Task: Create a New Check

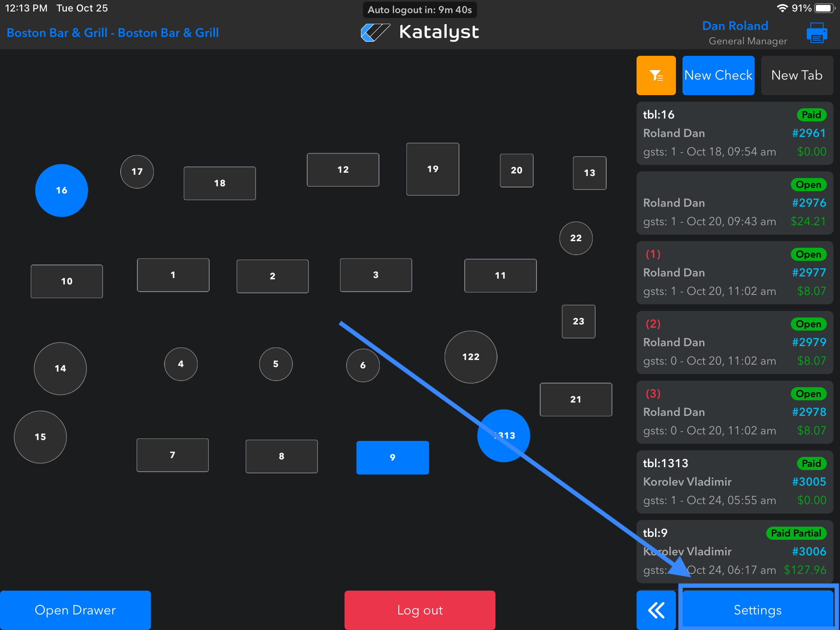Action: [x=718, y=75]
